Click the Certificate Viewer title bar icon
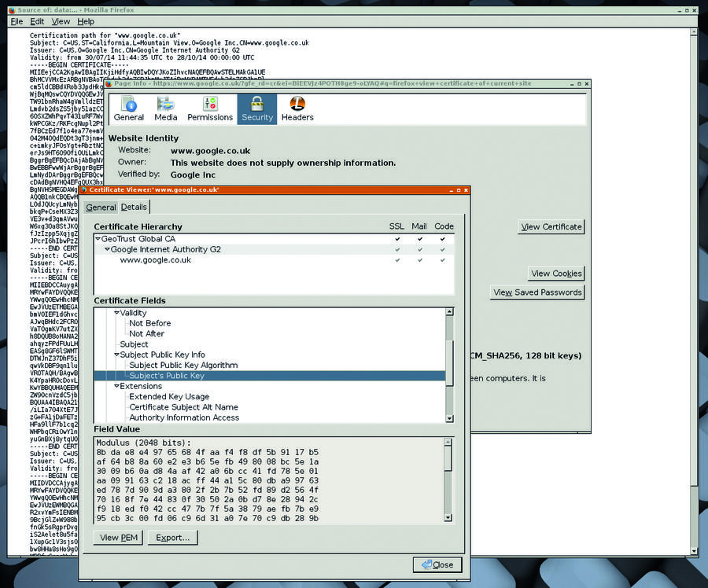This screenshot has width=708, height=588. (83, 190)
